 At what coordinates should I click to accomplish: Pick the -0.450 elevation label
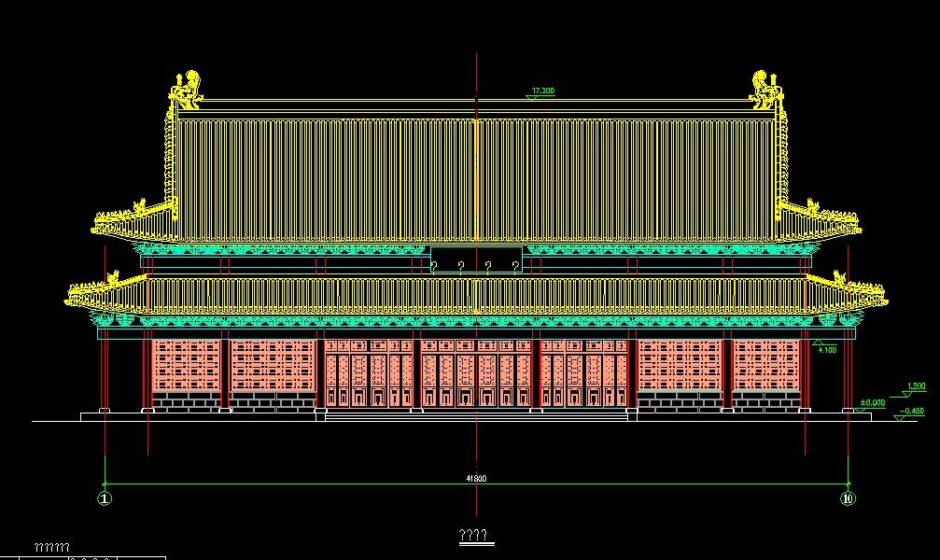911,412
